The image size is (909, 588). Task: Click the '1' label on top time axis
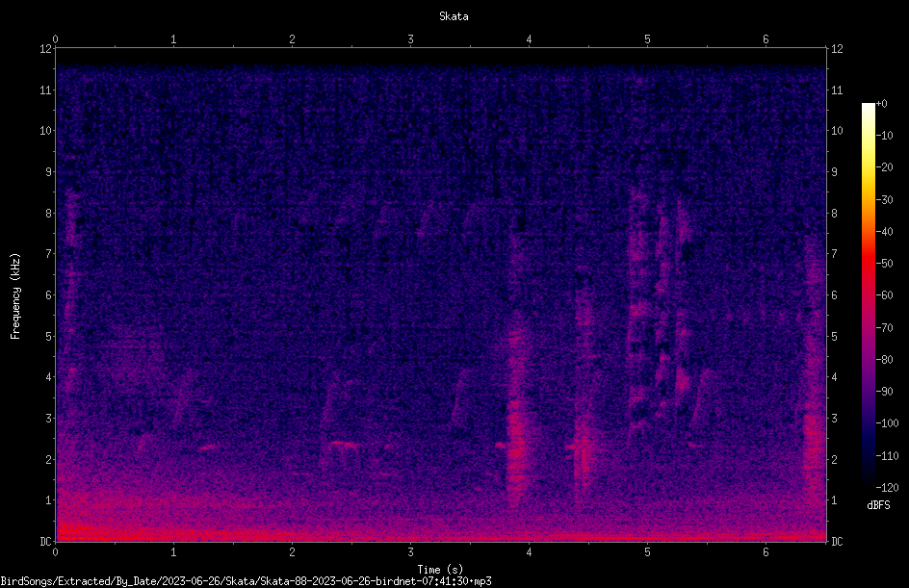173,39
